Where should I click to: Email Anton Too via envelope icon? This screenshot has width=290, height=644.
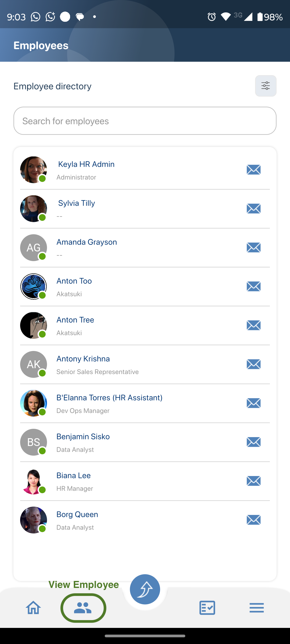coord(253,286)
